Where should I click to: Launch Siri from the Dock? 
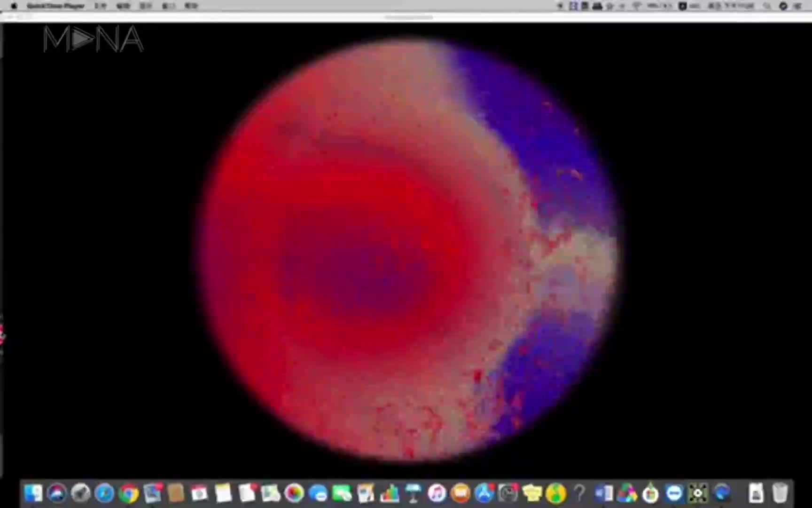(57, 493)
